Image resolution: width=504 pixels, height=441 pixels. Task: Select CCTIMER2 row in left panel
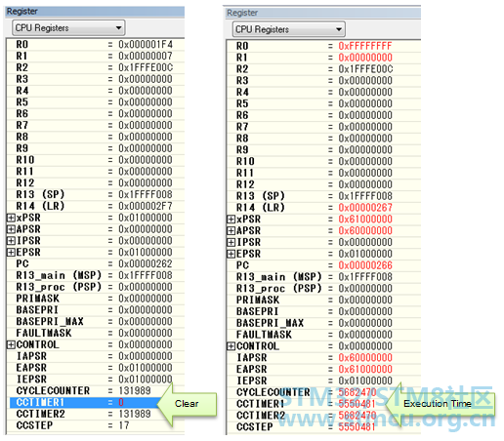(x=95, y=414)
